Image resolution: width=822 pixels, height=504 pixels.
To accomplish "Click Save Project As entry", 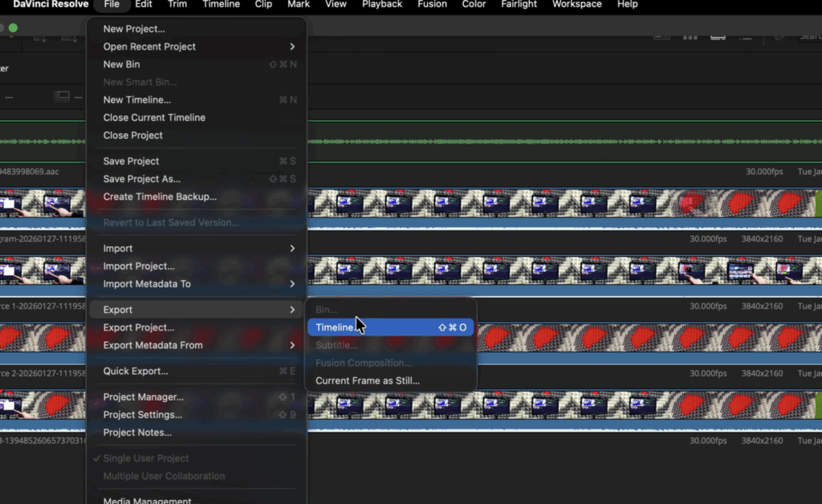I will tap(141, 179).
